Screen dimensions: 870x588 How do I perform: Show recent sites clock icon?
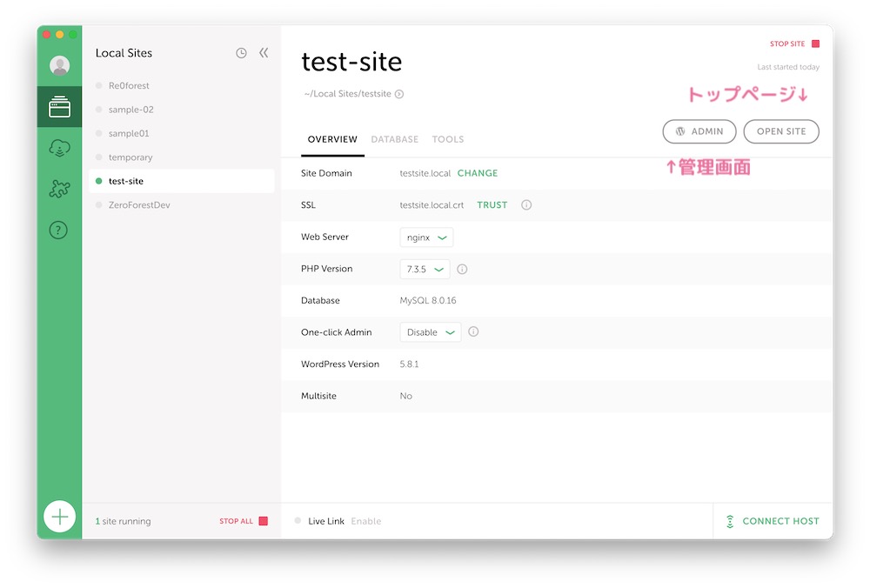[x=241, y=53]
